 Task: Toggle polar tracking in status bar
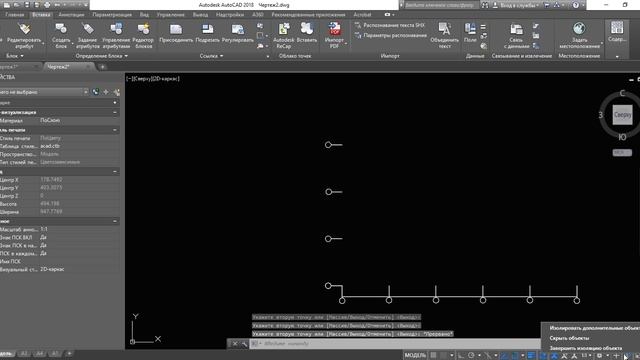pos(471,356)
